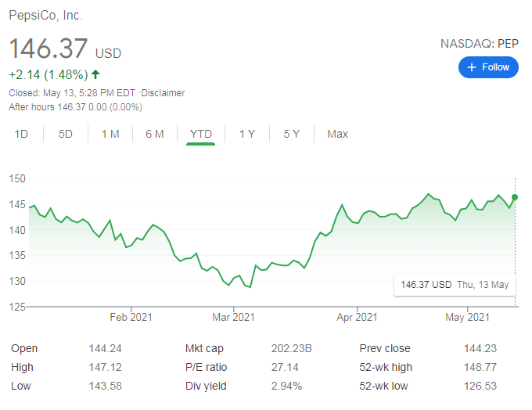Click the large 146.37 price
This screenshot has height=410, width=532.
click(x=49, y=49)
